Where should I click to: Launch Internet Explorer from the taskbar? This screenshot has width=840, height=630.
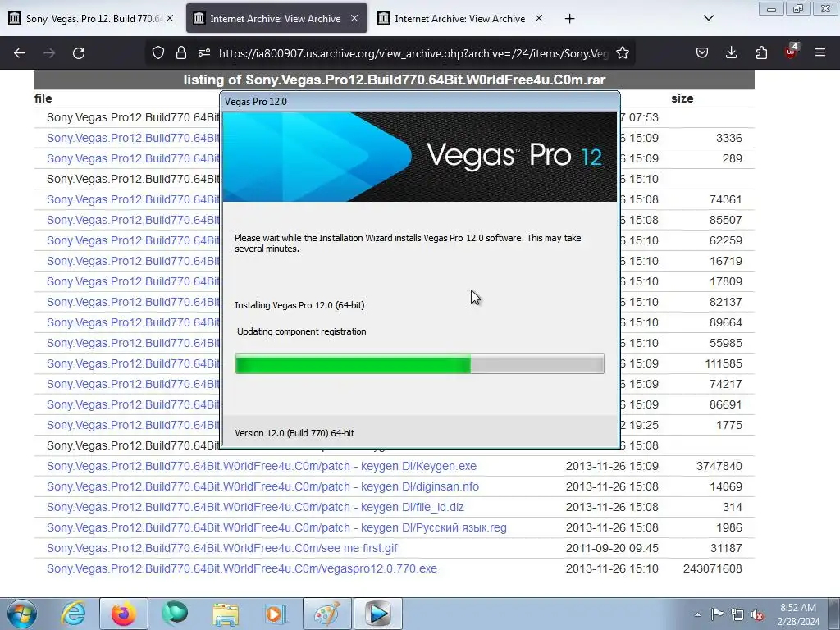pyautogui.click(x=73, y=614)
